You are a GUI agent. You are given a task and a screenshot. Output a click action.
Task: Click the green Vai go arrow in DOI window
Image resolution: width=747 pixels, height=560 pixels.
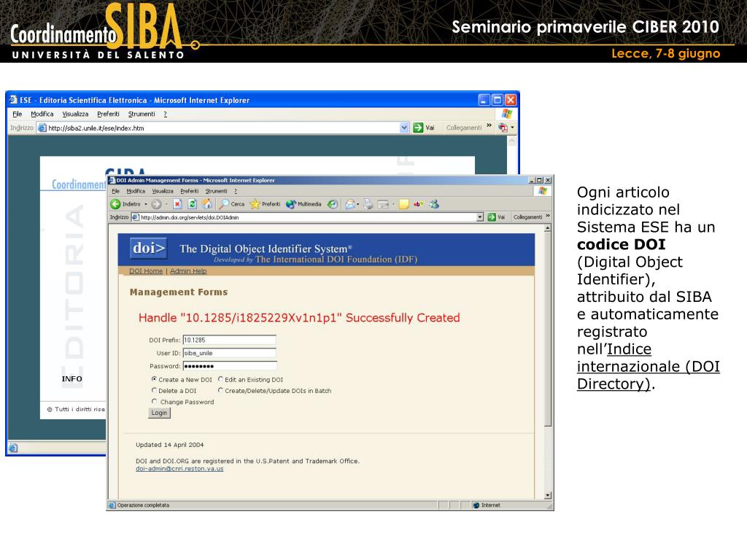tap(492, 217)
